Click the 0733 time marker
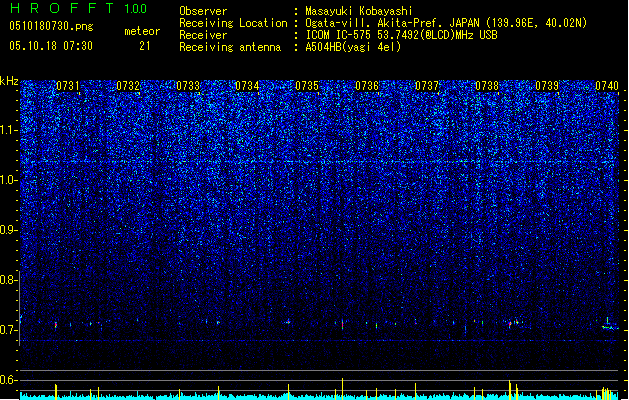The height and width of the screenshot is (400, 629). coord(188,86)
